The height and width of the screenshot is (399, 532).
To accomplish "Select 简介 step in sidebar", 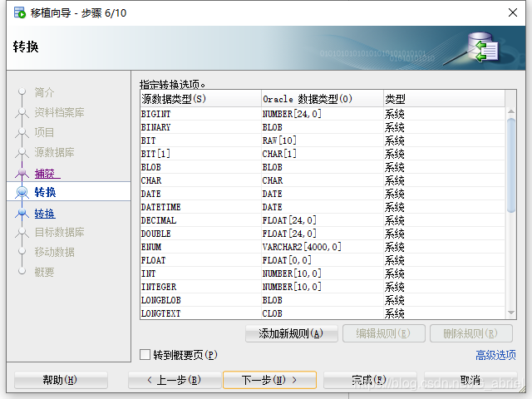I will point(44,92).
